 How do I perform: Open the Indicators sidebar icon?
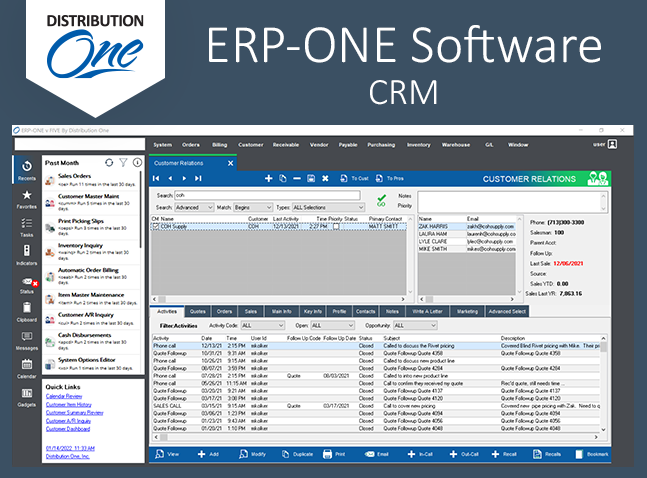pos(27,255)
